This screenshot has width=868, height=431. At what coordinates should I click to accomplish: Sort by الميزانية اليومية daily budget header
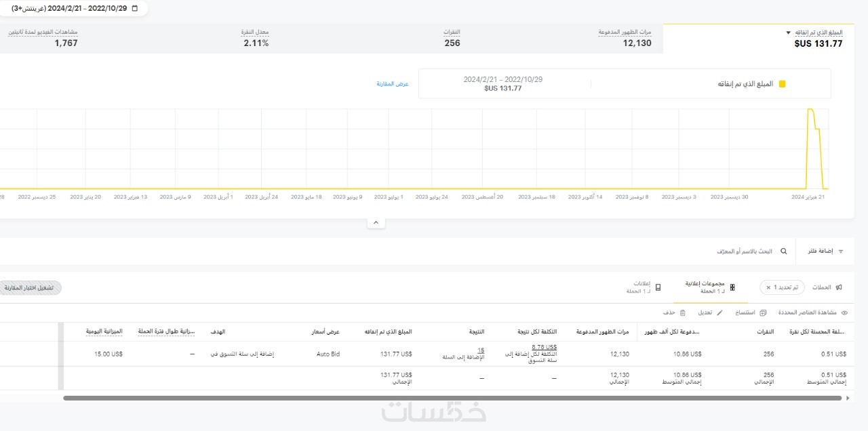104,331
